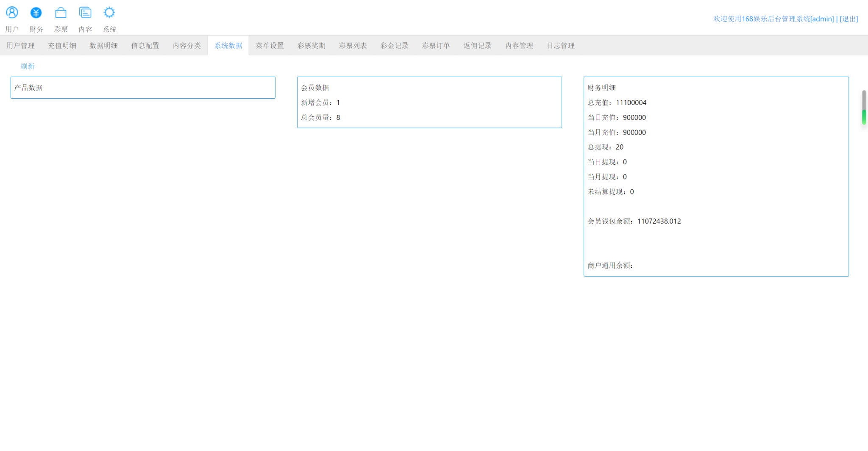Viewport: 868px width, 451px height.
Task: Select the 信息配置 tab
Action: click(x=145, y=46)
